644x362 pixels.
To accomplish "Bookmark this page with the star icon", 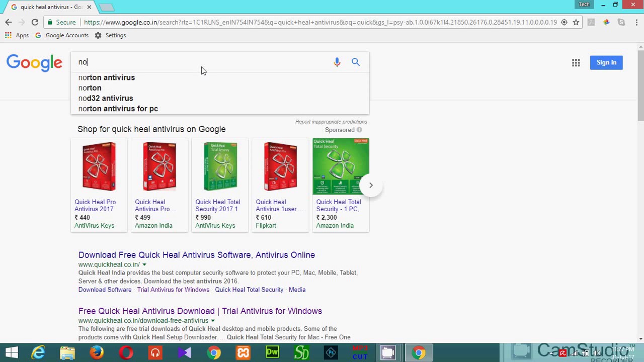I will pyautogui.click(x=576, y=22).
